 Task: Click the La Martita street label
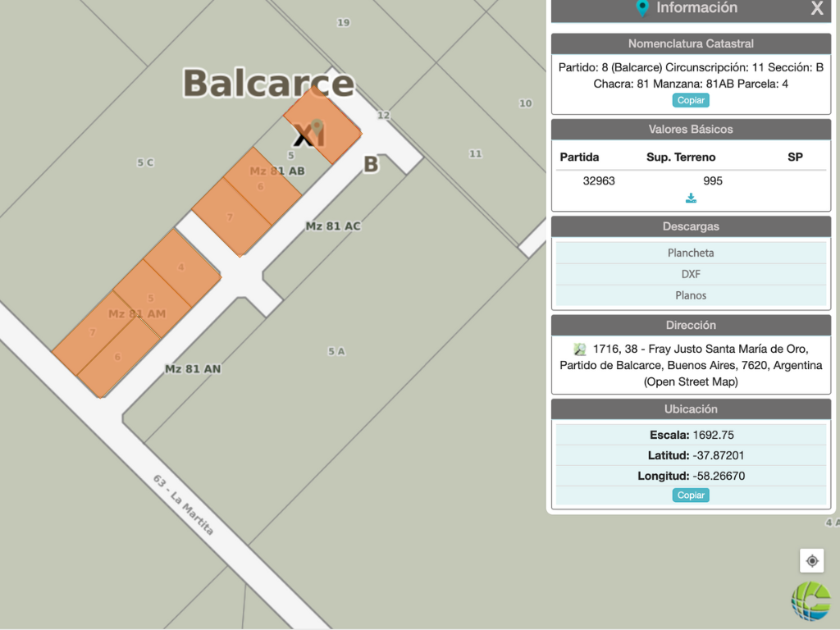pos(184,505)
